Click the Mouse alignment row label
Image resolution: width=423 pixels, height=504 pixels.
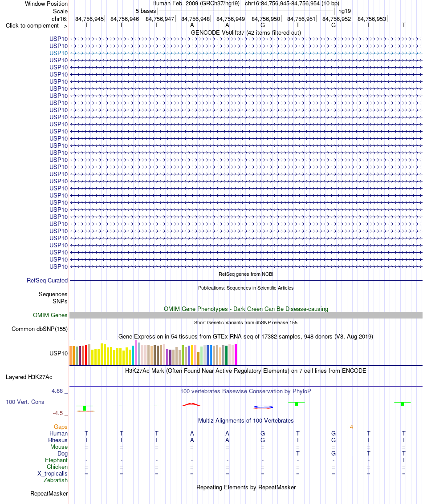tap(59, 447)
